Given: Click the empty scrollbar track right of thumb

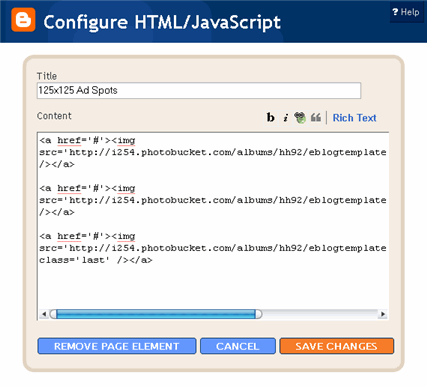Looking at the screenshot, I should [320, 314].
